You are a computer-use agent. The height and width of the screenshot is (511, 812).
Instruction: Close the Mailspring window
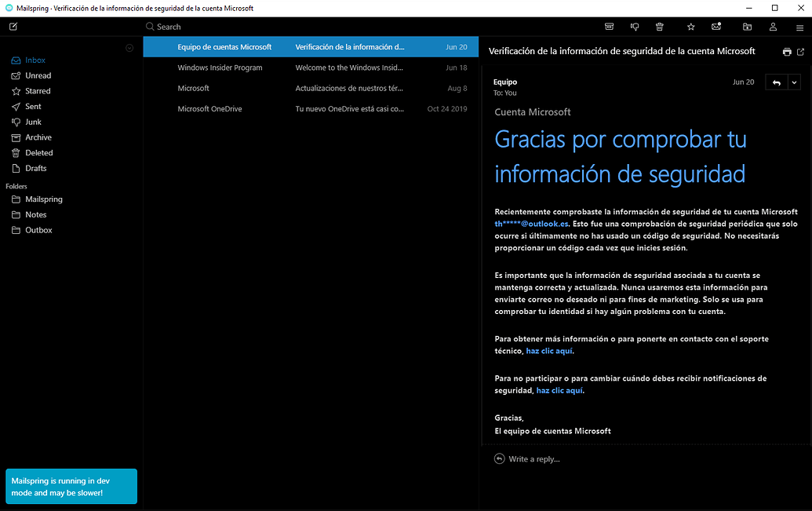[x=800, y=8]
